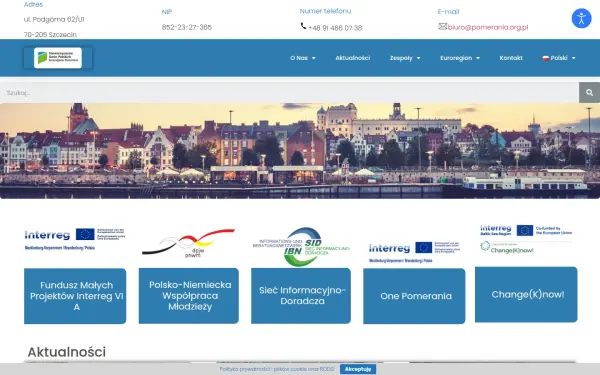Open Fundusz Małych Projektów Interreg VI A
The width and height of the screenshot is (600, 375).
tap(75, 296)
